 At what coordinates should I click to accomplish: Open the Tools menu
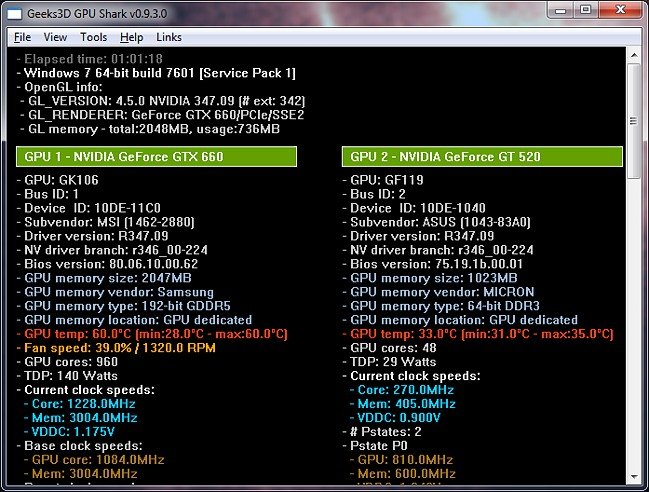[94, 37]
